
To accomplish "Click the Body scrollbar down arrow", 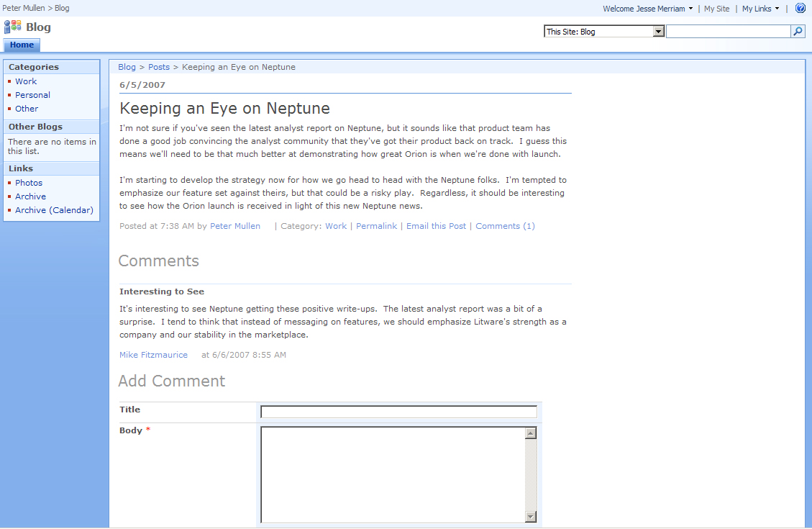I will 531,517.
